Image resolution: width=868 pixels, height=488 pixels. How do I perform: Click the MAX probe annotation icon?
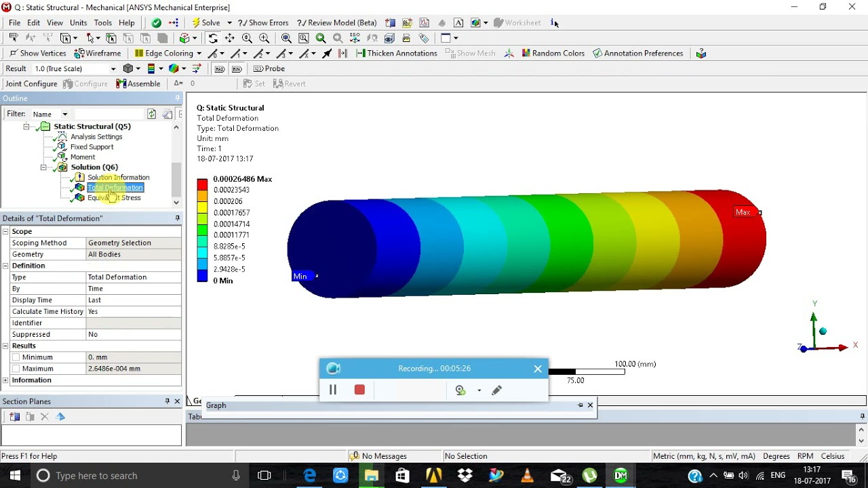220,68
